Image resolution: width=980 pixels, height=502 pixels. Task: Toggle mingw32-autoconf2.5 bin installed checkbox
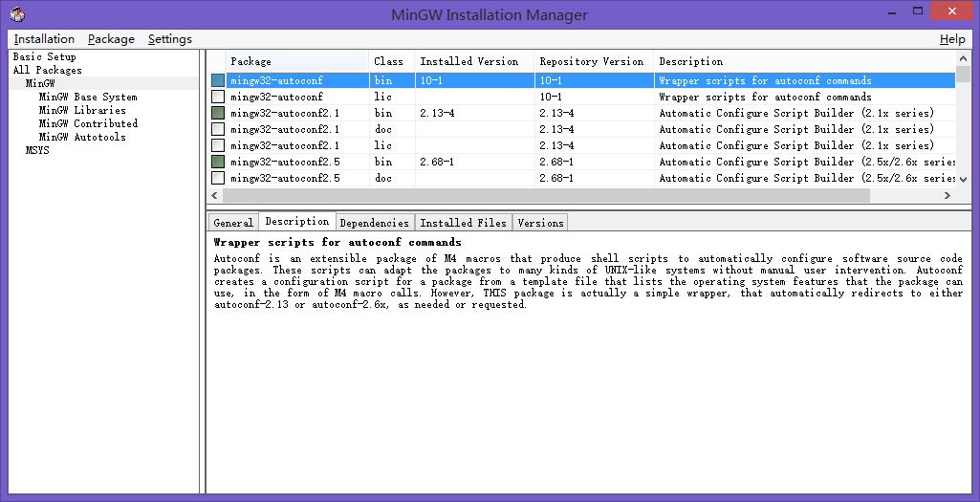click(x=217, y=162)
